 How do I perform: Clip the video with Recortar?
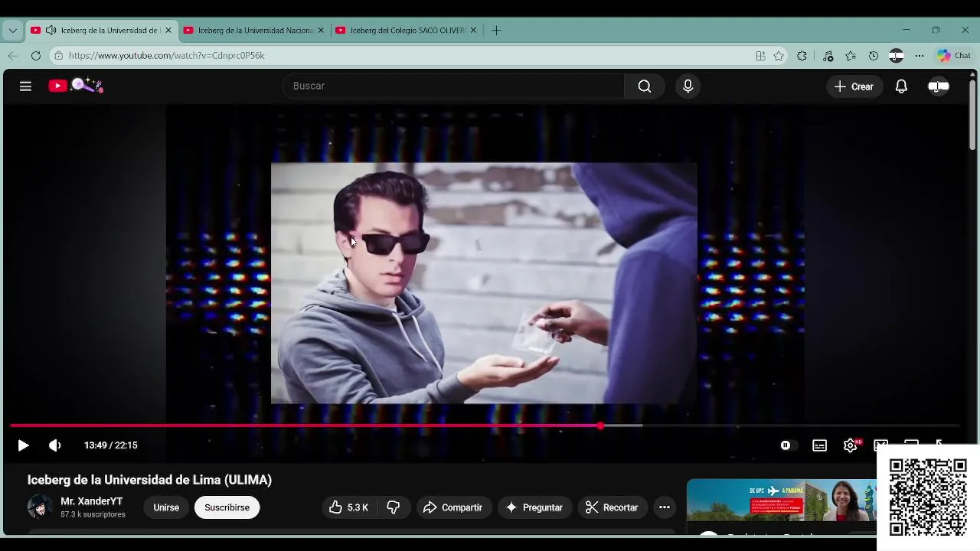(x=612, y=507)
